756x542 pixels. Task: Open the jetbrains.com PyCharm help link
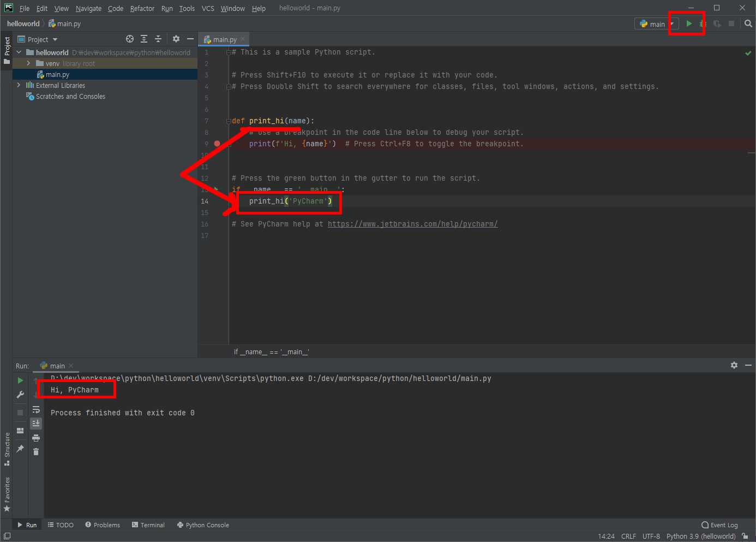point(412,224)
